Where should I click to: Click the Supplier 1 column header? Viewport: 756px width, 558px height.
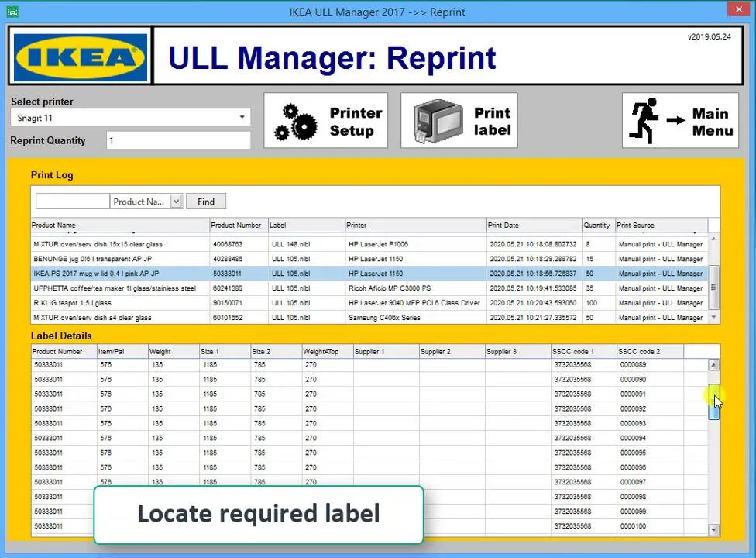pos(387,352)
